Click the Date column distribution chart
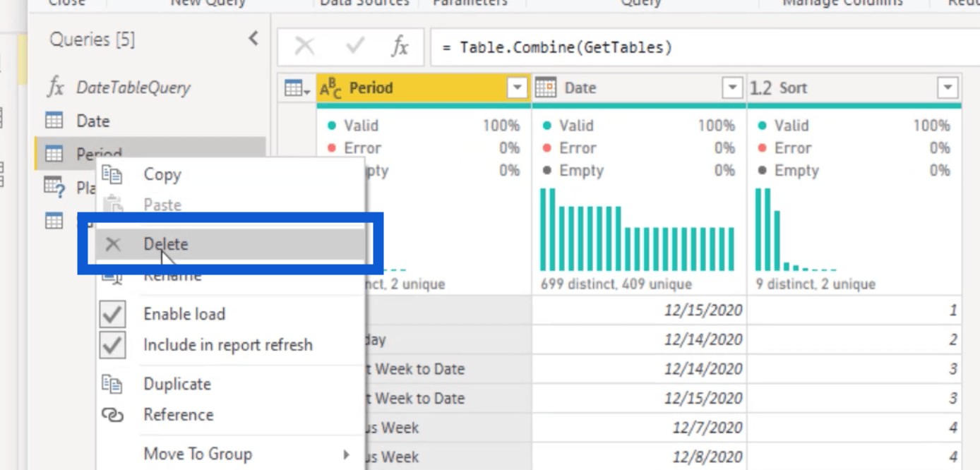980x470 pixels. pyautogui.click(x=637, y=229)
